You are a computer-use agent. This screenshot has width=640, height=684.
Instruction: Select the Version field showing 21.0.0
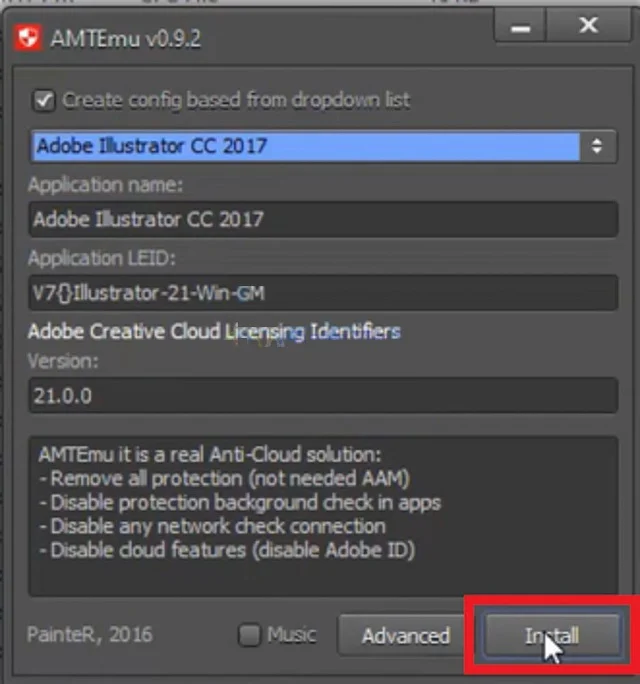322,395
